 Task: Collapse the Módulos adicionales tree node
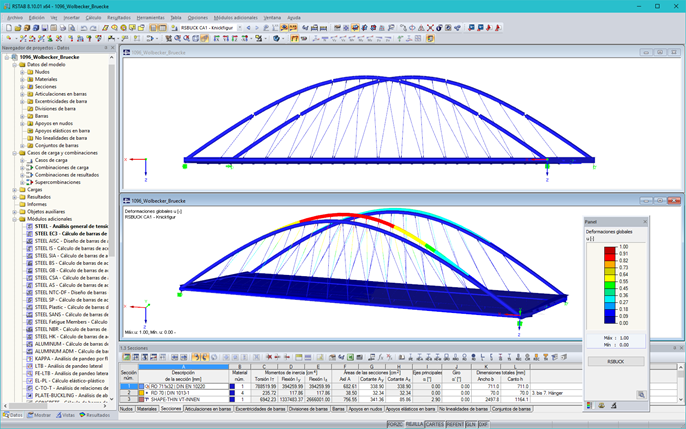pyautogui.click(x=14, y=219)
